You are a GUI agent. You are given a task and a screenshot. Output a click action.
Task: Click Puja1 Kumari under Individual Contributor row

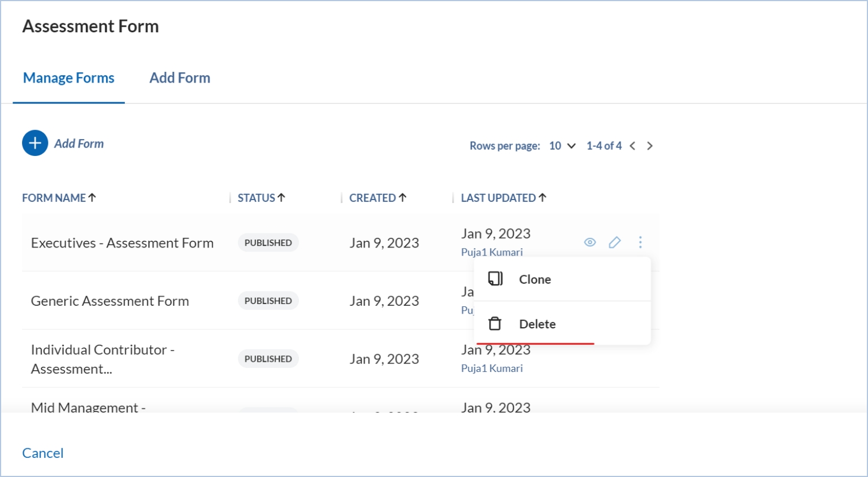[492, 368]
